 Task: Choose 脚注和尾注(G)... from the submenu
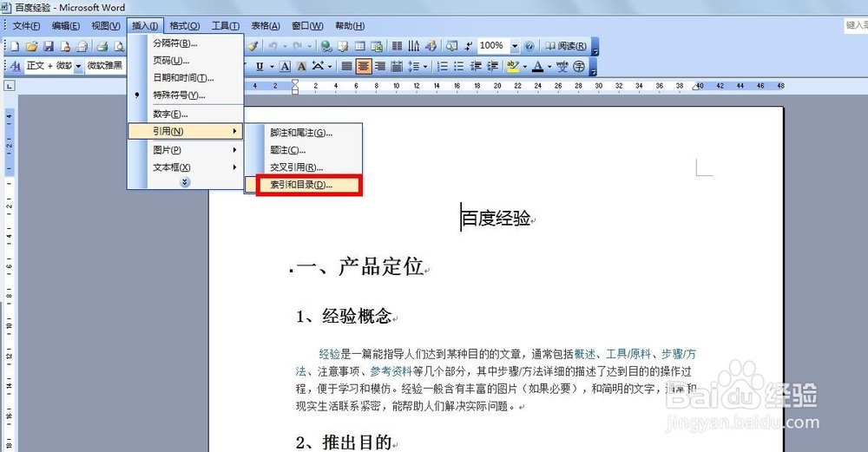[x=304, y=133]
